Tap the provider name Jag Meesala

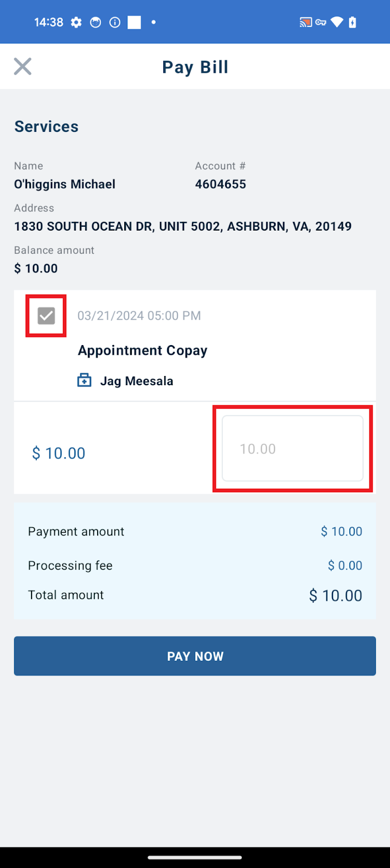coord(137,381)
